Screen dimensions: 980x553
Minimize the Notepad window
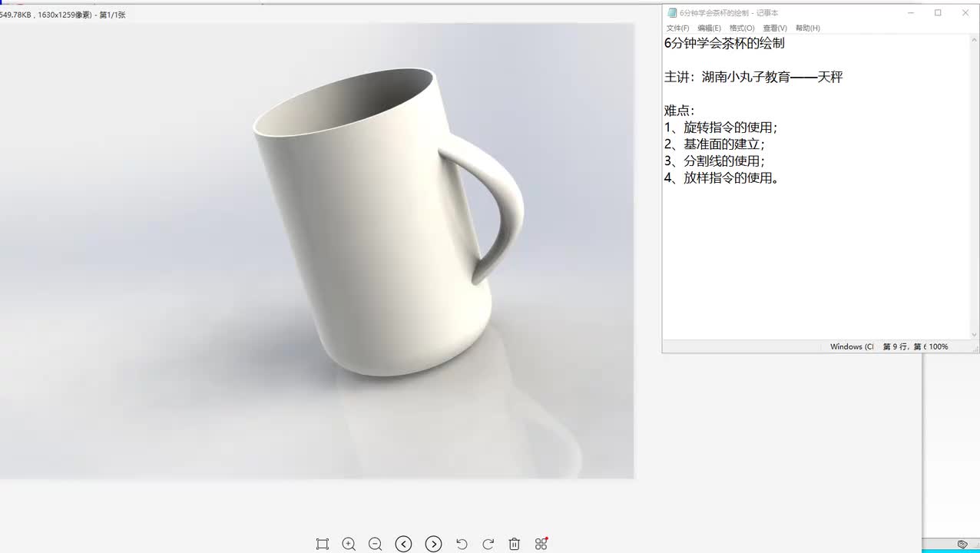point(910,13)
